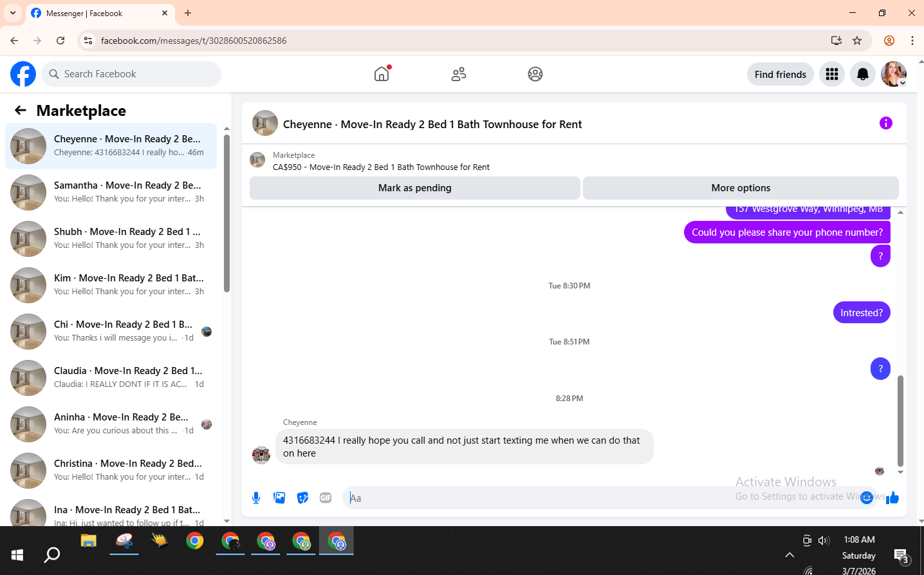Click Cheyenne's avatar in the chat header
The image size is (924, 575).
[265, 124]
